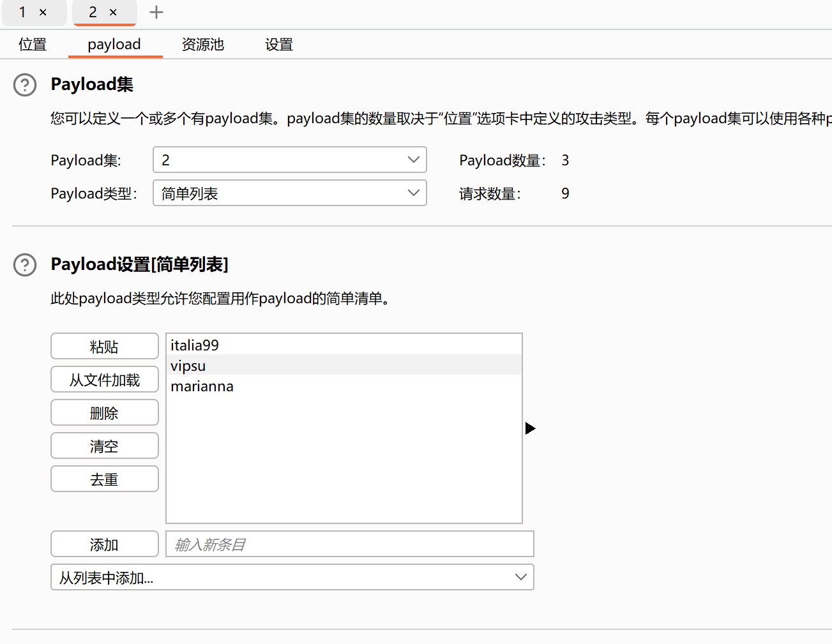Expand the Payload类型 dropdown showing 简单列表
The image size is (832, 644).
[x=290, y=193]
